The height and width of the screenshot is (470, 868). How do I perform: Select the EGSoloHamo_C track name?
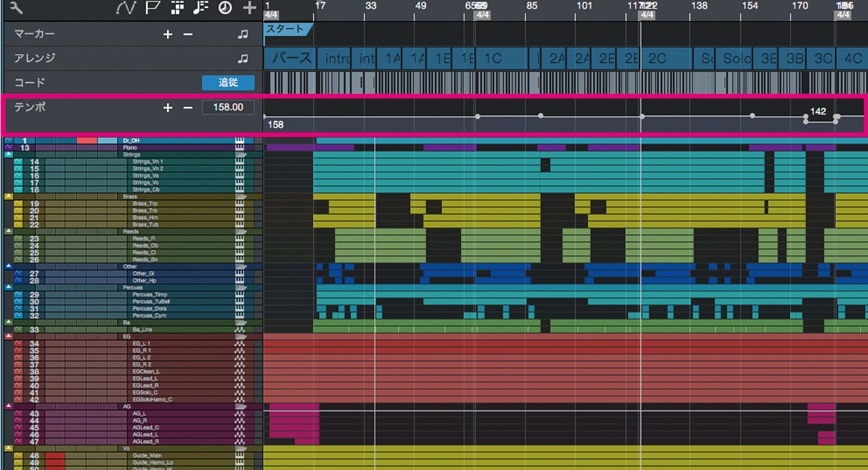(153, 399)
